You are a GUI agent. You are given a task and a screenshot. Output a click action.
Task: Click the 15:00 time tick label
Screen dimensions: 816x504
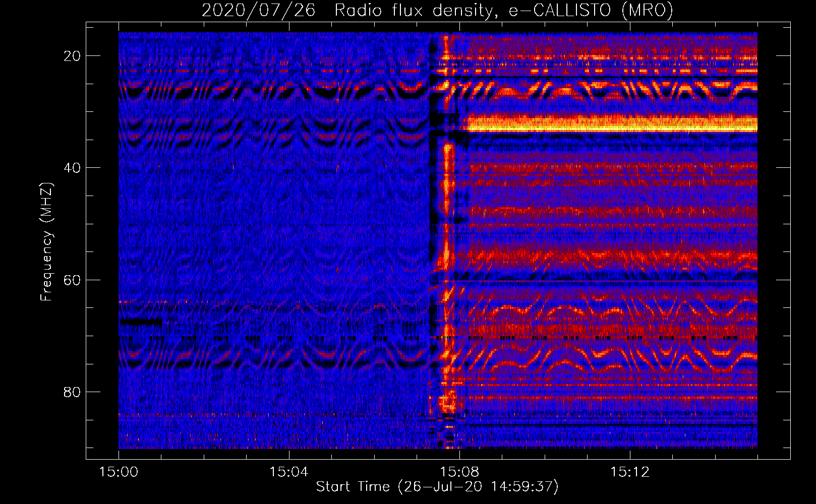pyautogui.click(x=119, y=472)
